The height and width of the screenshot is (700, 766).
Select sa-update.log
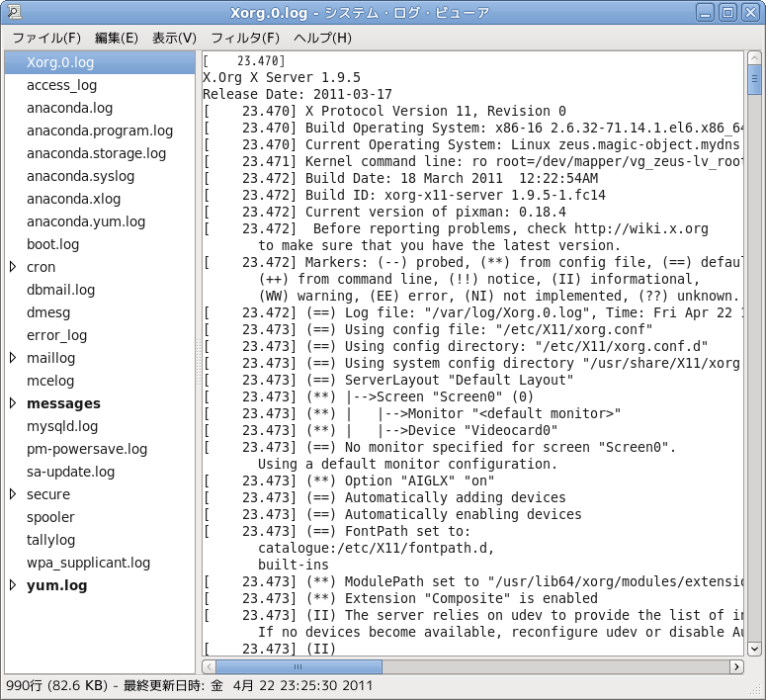100,472
